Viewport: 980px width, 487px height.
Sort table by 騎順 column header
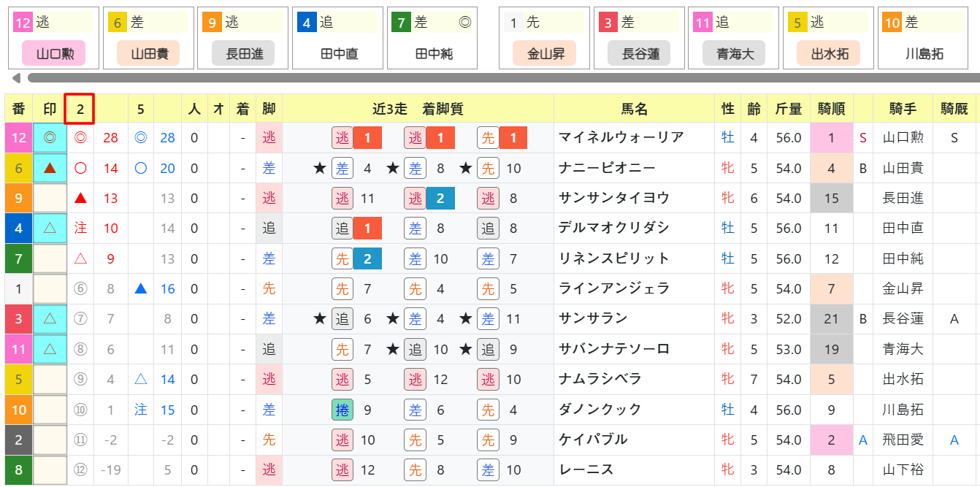[x=832, y=109]
